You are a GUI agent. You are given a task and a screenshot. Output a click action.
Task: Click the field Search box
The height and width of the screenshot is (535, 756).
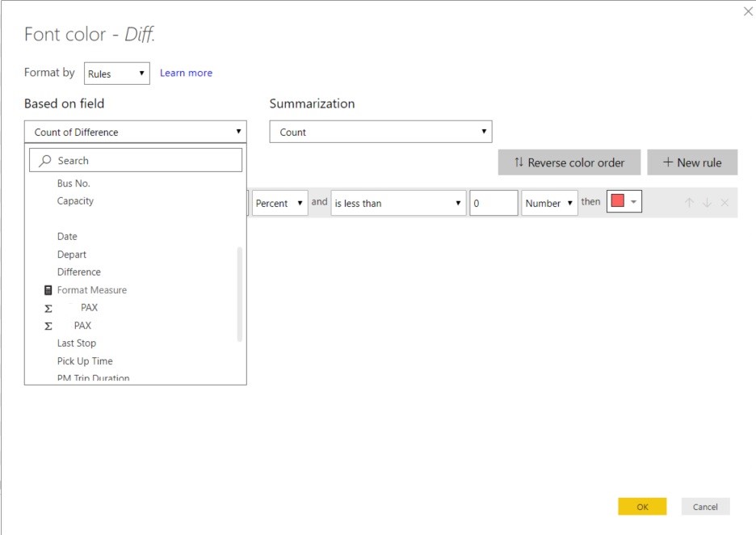[x=136, y=160]
